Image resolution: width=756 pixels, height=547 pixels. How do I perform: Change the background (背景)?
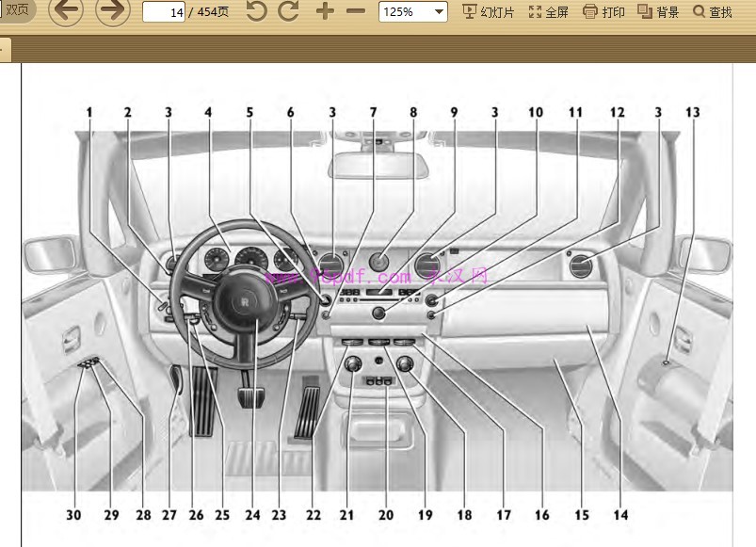pos(658,11)
